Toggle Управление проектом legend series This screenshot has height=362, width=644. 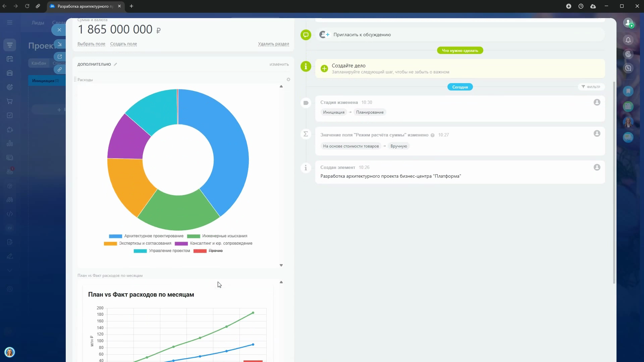point(169,251)
